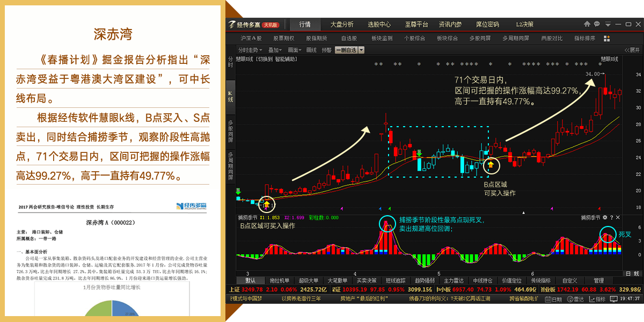Open 多股同屏 in the sub navigation bar
644x322 pixels.
coord(480,39)
